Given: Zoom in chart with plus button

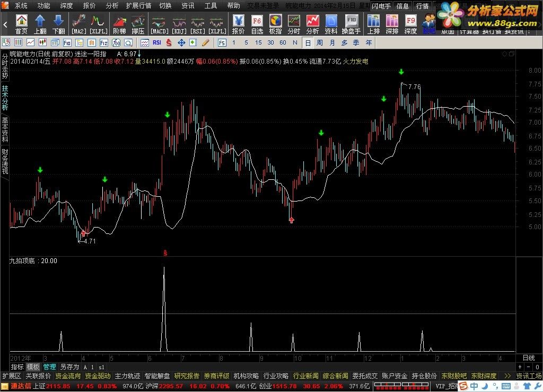Looking at the screenshot, I should tap(520, 367).
